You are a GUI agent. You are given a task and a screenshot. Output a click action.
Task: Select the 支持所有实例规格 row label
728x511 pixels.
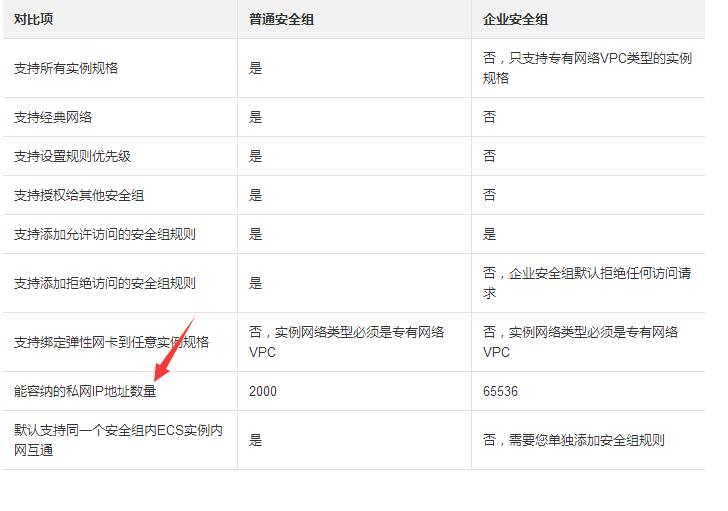pos(66,68)
